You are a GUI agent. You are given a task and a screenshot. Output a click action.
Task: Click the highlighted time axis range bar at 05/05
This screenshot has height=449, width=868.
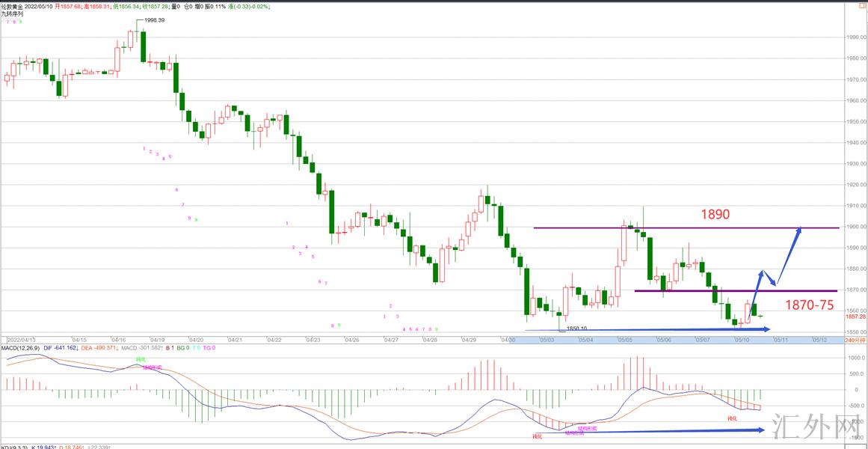pyautogui.click(x=624, y=340)
